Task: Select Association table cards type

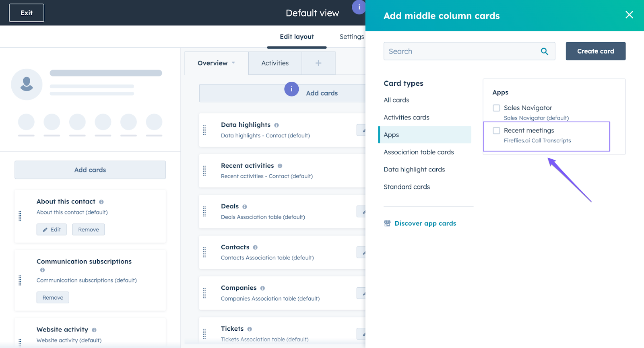Action: pos(419,152)
